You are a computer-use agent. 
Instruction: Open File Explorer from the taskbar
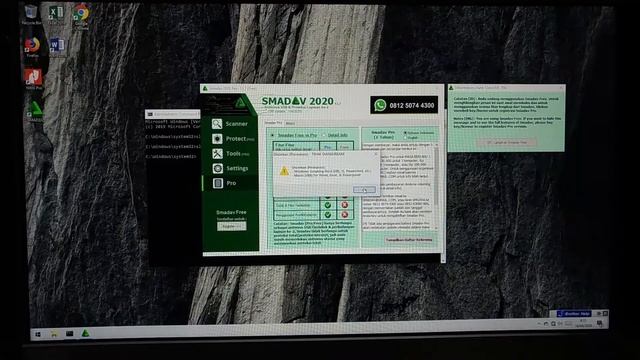click(x=54, y=334)
